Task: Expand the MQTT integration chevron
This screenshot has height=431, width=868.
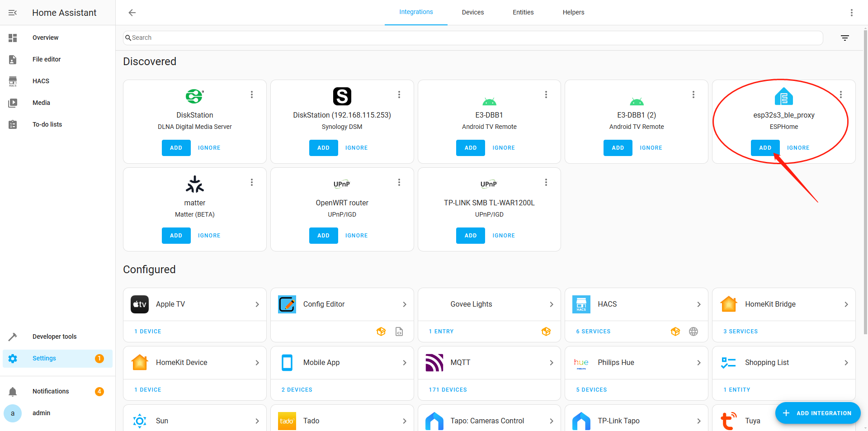Action: pyautogui.click(x=551, y=363)
